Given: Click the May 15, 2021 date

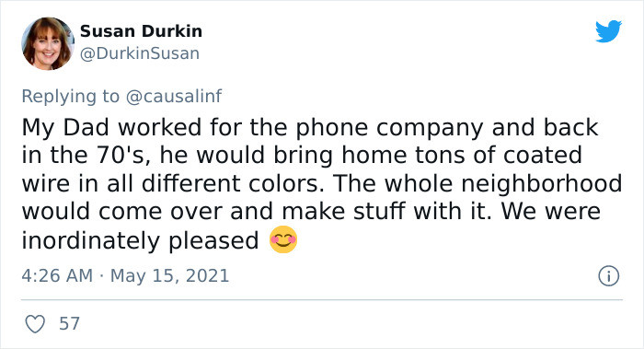Looking at the screenshot, I should point(169,276).
